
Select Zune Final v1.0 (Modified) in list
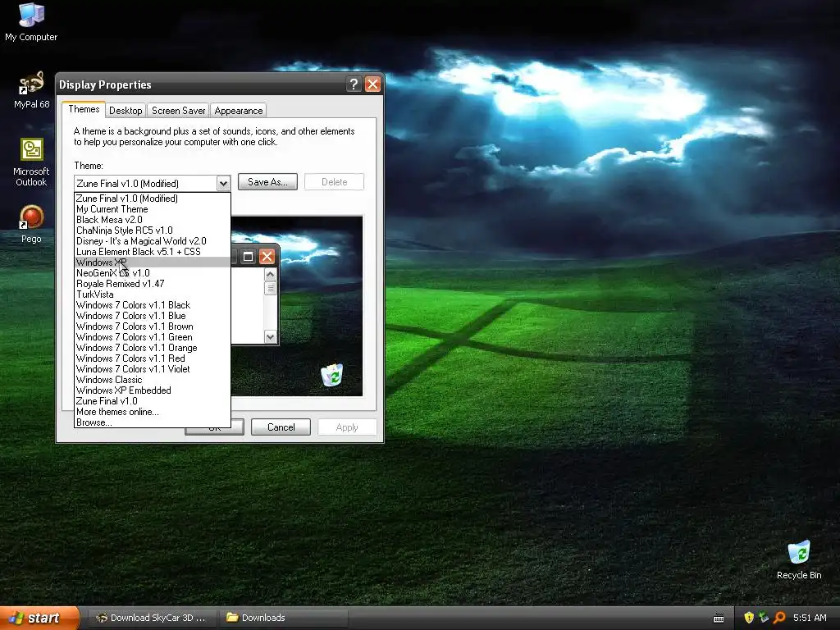tap(153, 199)
